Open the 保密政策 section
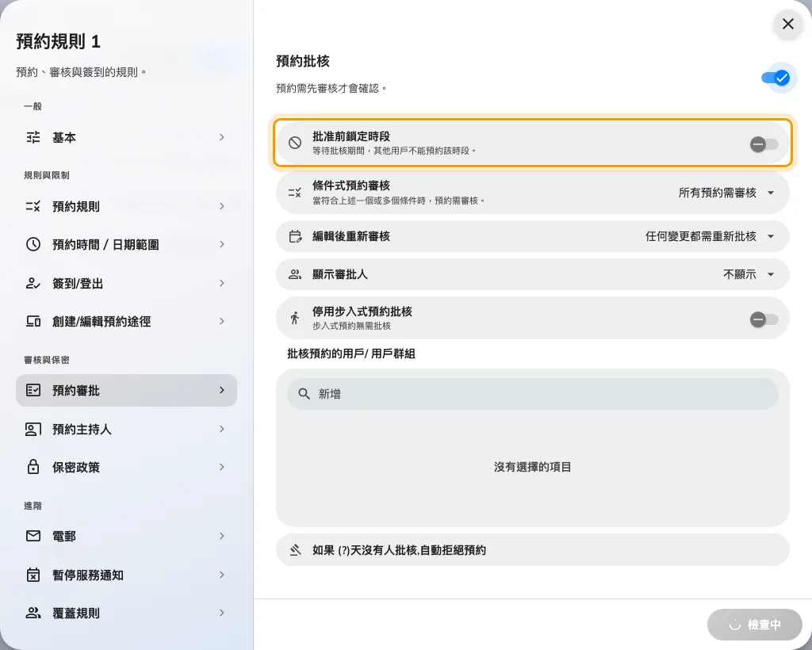Viewport: 812px width, 650px height. click(x=126, y=467)
